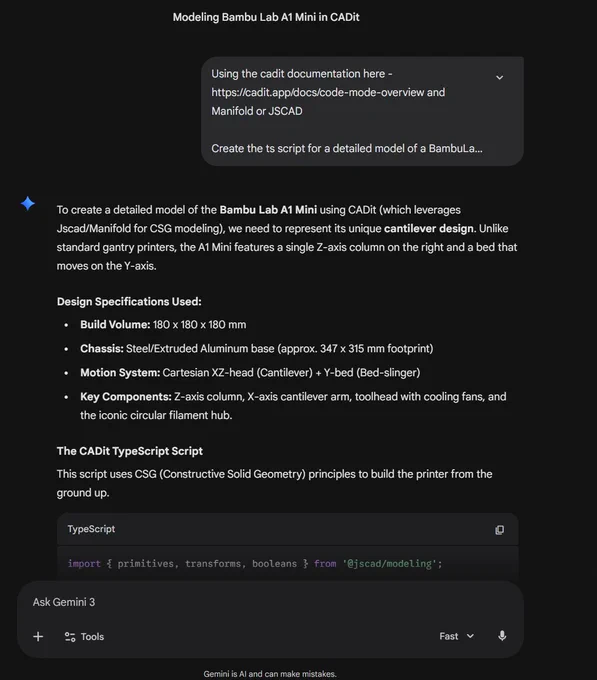This screenshot has width=597, height=680.
Task: Click the TypeScript code block header label
Action: coord(91,529)
